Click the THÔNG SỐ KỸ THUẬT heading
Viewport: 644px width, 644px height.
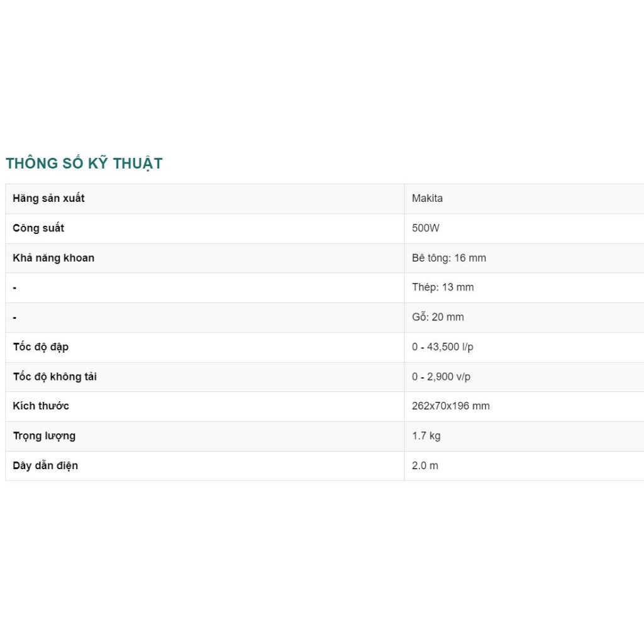84,164
